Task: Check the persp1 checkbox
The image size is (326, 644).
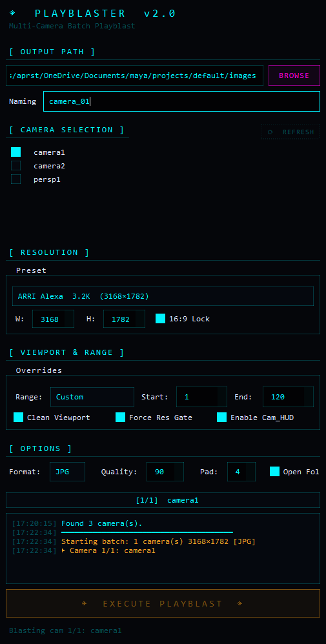Action: click(15, 179)
